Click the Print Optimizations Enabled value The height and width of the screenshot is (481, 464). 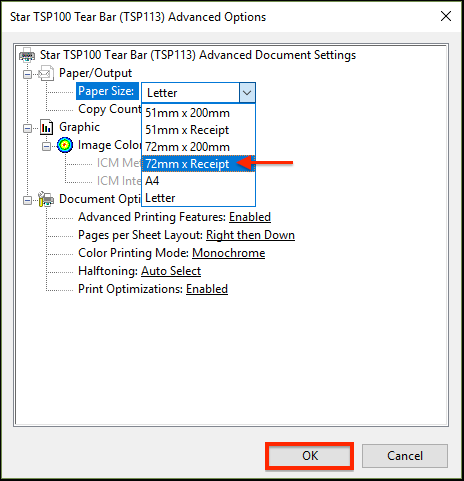pyautogui.click(x=207, y=289)
